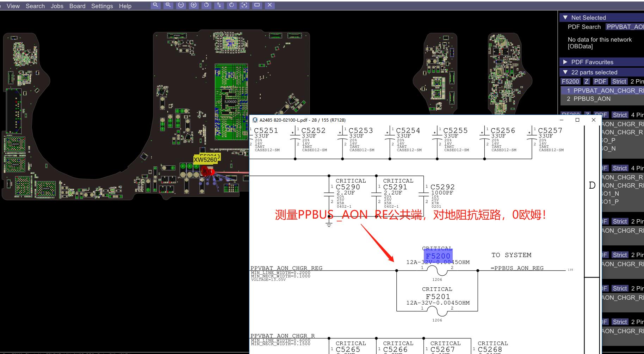Click capacitor C5292 in the PDF schematic

442,187
